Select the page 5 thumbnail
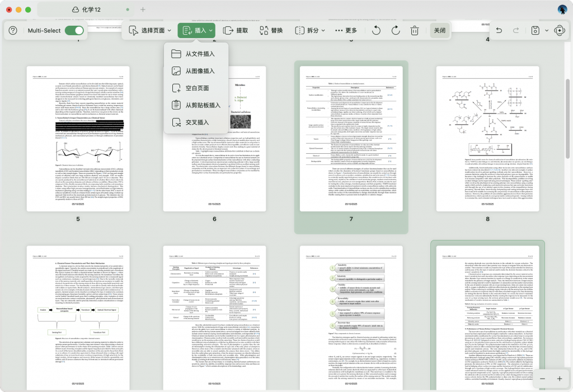The width and height of the screenshot is (573, 392). [x=78, y=139]
